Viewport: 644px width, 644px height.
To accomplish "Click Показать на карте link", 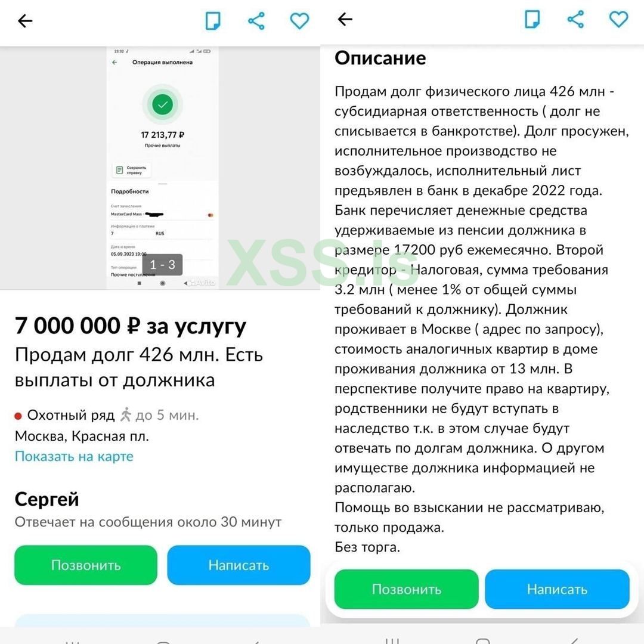I will (75, 456).
